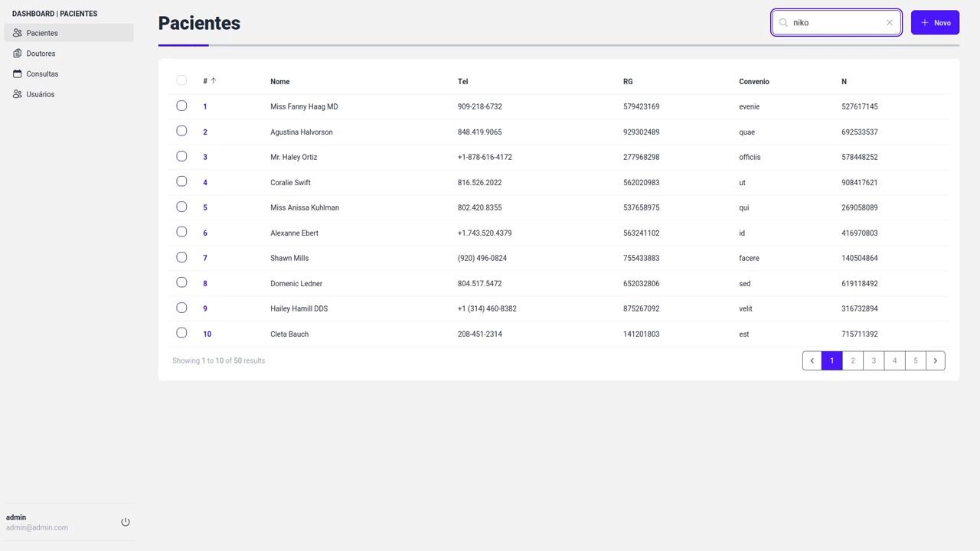Click the magnifier search icon
Screen dimensions: 980x551
[x=783, y=23]
